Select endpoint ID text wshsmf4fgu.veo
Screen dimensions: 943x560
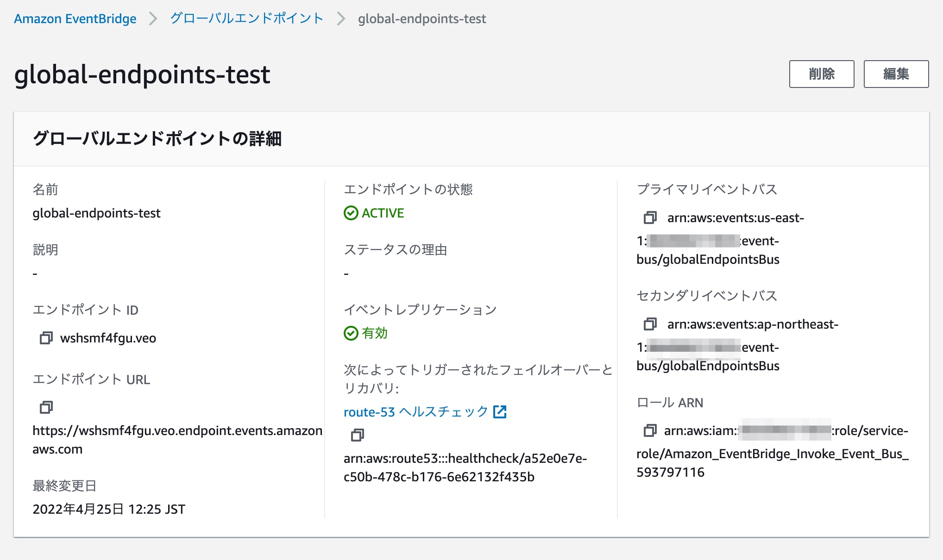(x=108, y=338)
